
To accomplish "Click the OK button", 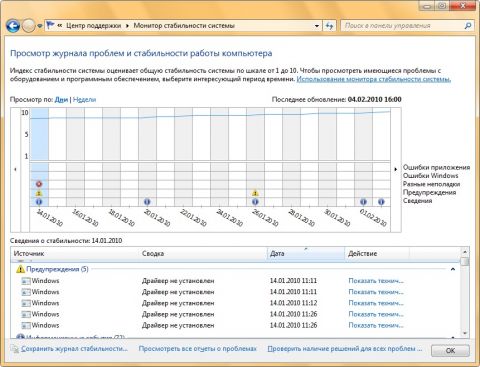I will (450, 351).
